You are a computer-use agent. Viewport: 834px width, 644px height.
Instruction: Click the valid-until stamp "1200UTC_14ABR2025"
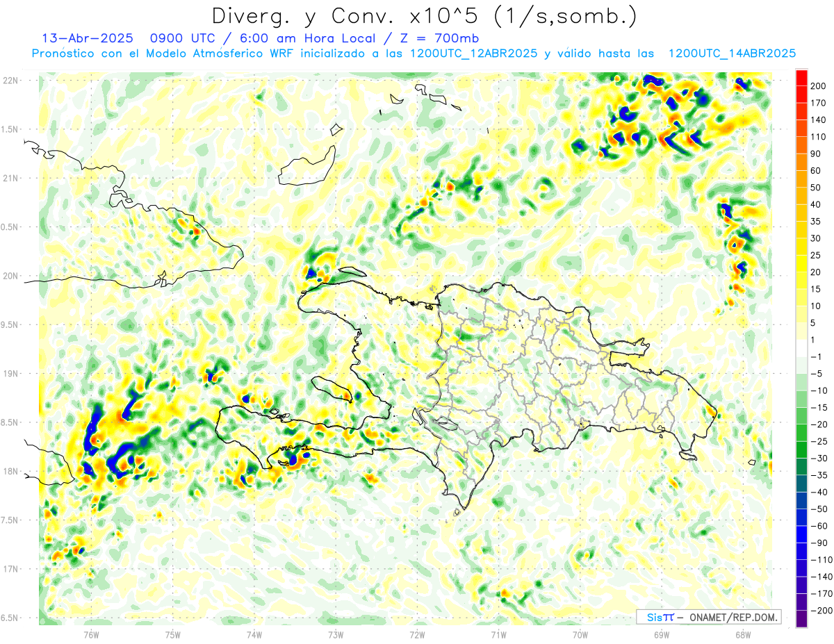[x=731, y=53]
